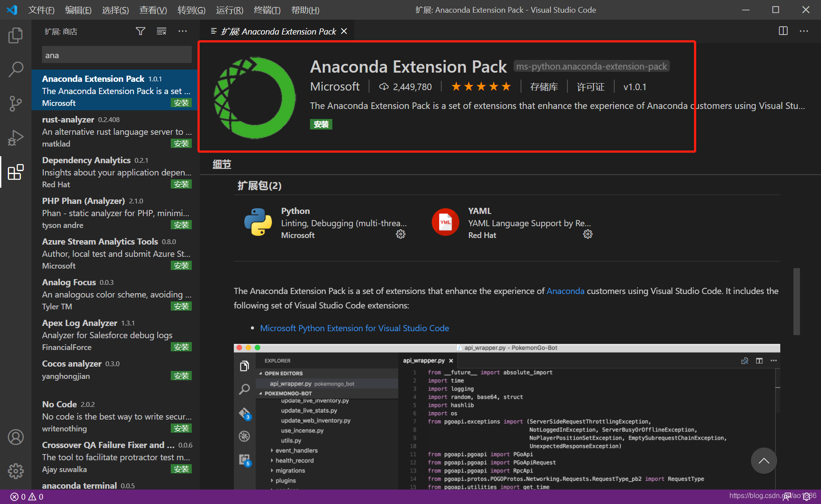
Task: Install No Code extension
Action: (181, 428)
